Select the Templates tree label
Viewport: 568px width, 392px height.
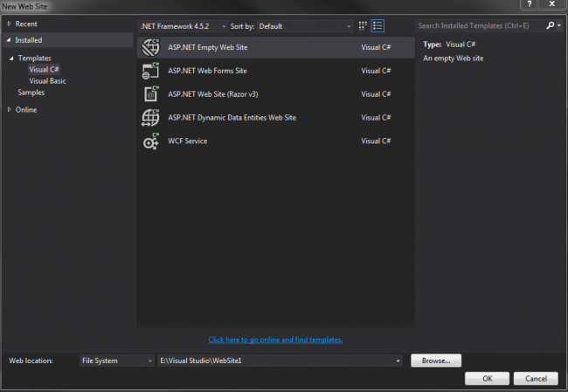pyautogui.click(x=34, y=58)
